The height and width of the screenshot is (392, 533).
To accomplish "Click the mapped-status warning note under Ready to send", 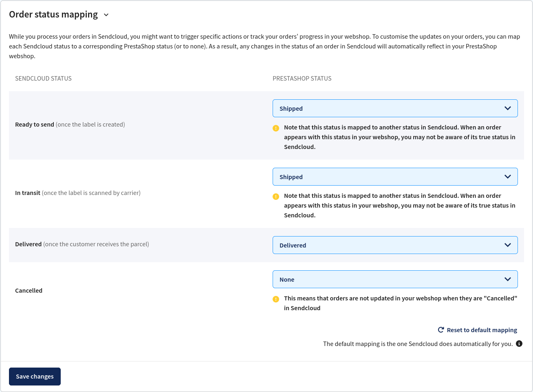I will point(400,137).
